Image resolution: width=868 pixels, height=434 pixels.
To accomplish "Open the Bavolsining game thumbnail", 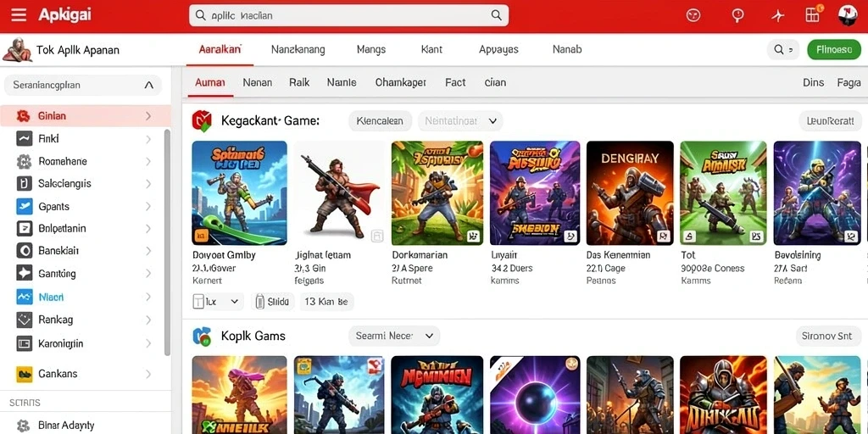I will (x=818, y=192).
